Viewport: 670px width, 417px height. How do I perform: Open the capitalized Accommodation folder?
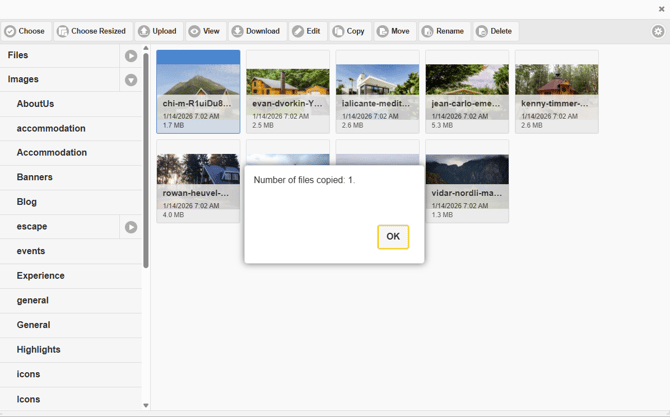point(71,153)
